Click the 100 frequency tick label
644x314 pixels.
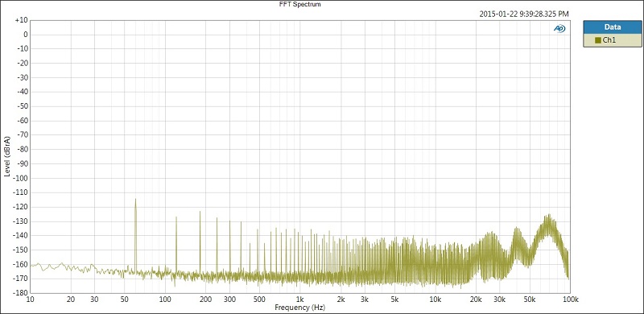coord(165,299)
